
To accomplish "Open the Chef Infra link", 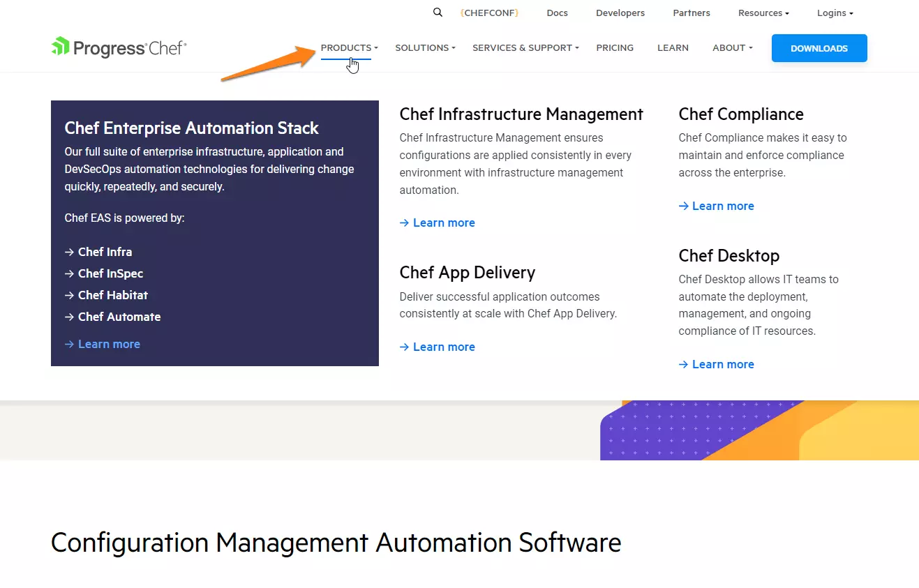I will coord(98,252).
